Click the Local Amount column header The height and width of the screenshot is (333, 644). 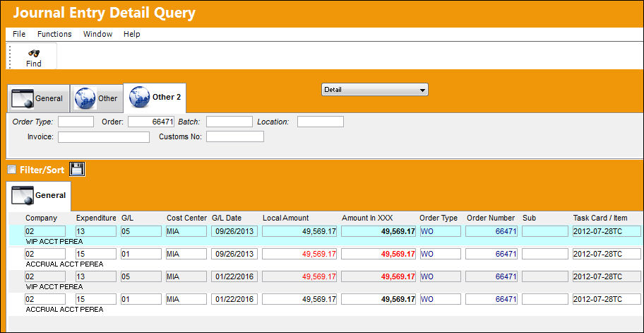point(285,218)
